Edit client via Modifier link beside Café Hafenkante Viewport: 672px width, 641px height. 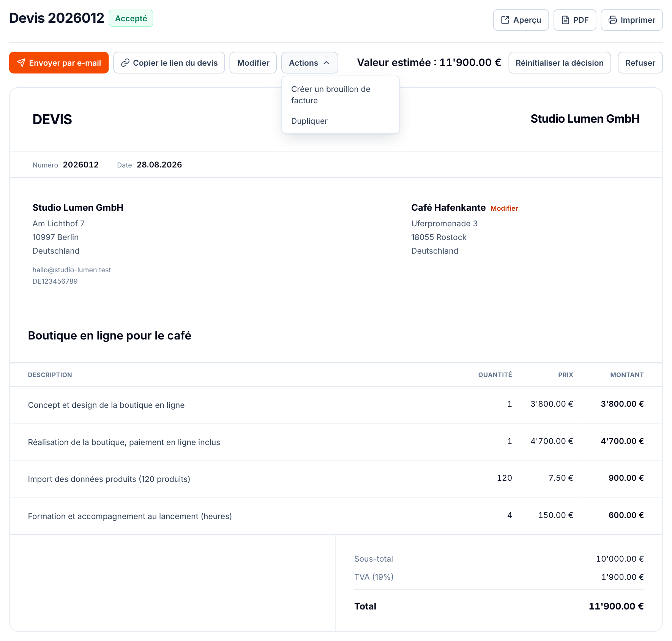[x=504, y=208]
